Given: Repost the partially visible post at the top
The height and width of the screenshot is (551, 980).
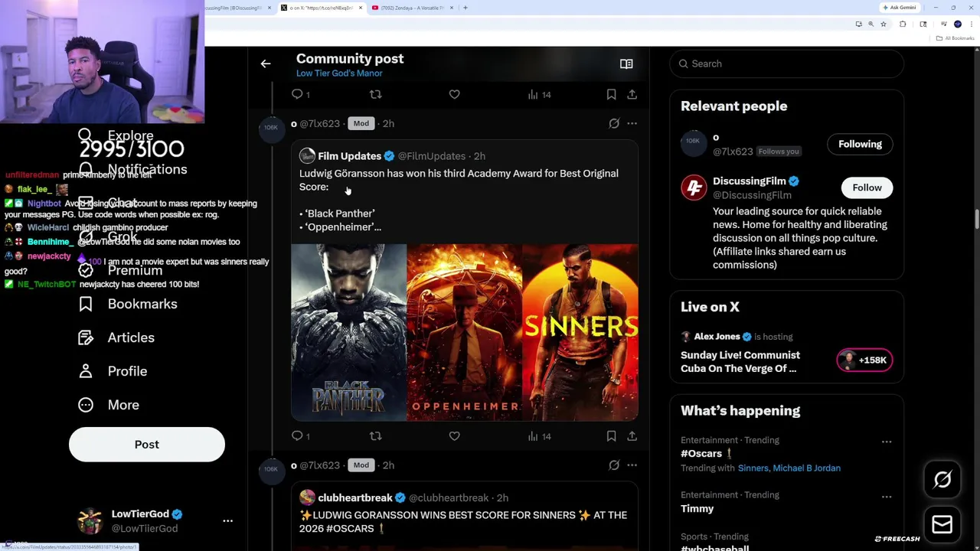Looking at the screenshot, I should click(x=375, y=94).
